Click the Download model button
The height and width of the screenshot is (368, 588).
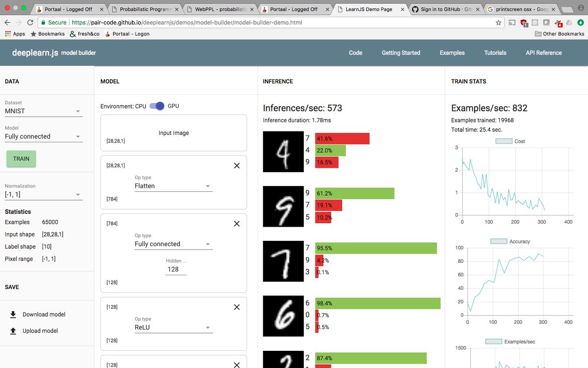[x=38, y=315]
